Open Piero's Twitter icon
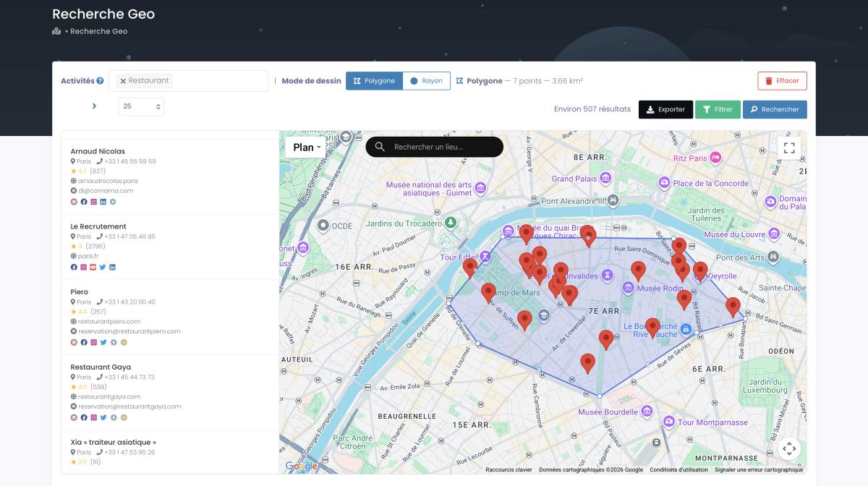Screen dimensions: 868x486 point(103,342)
